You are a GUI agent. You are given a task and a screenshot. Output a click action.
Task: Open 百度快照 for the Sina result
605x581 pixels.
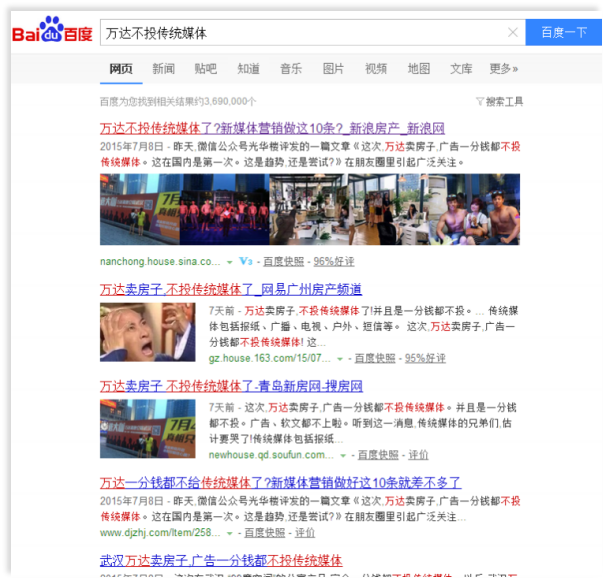tap(284, 262)
